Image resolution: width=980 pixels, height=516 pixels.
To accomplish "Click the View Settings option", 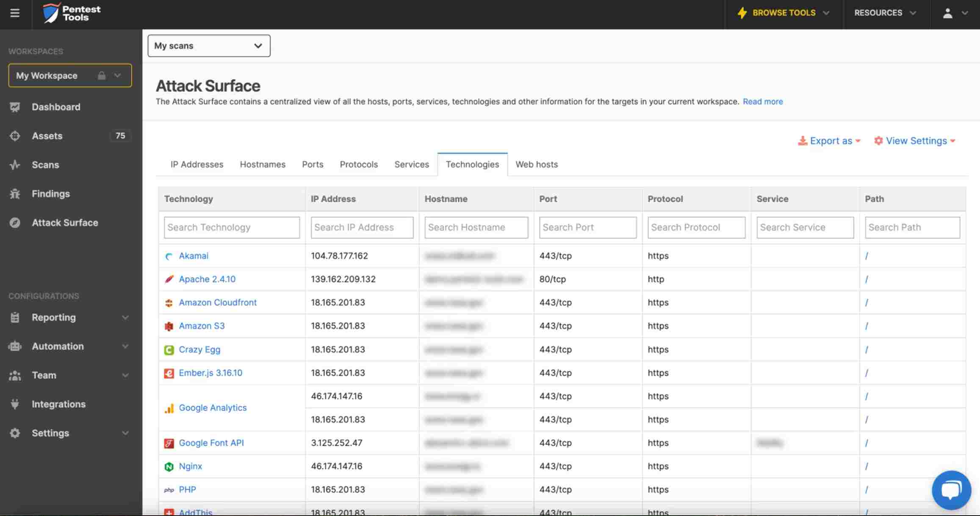I will pyautogui.click(x=916, y=140).
